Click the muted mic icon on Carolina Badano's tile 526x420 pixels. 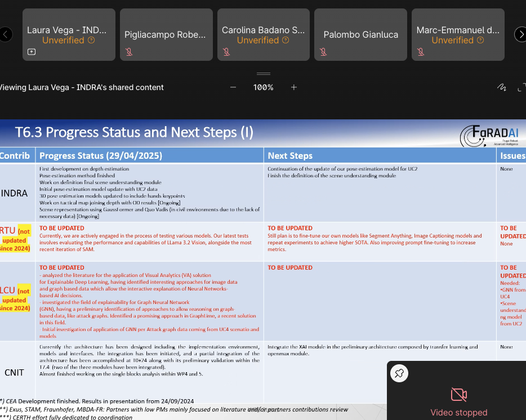click(226, 52)
